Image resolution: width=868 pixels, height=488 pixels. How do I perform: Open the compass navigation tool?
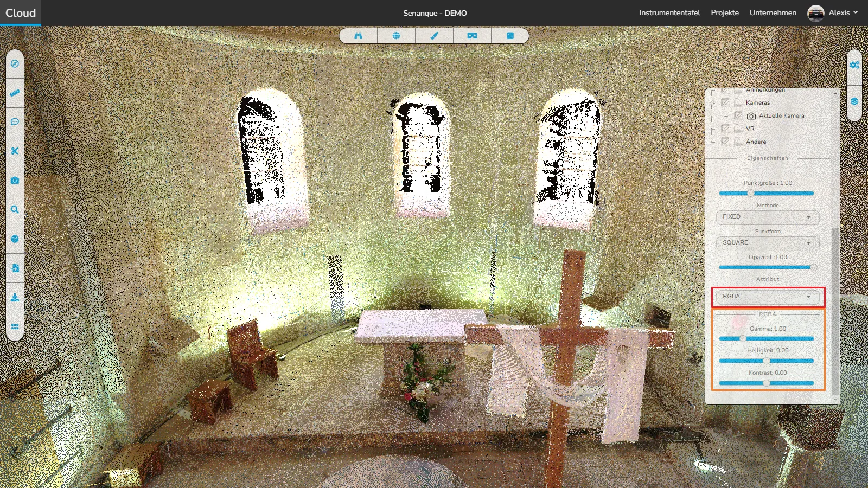(15, 64)
